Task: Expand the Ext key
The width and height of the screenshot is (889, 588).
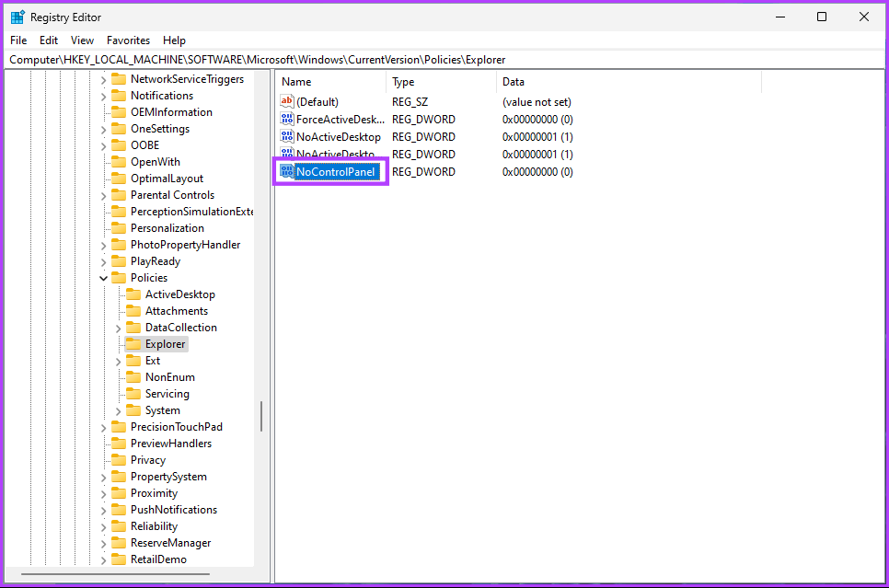Action: pos(118,362)
